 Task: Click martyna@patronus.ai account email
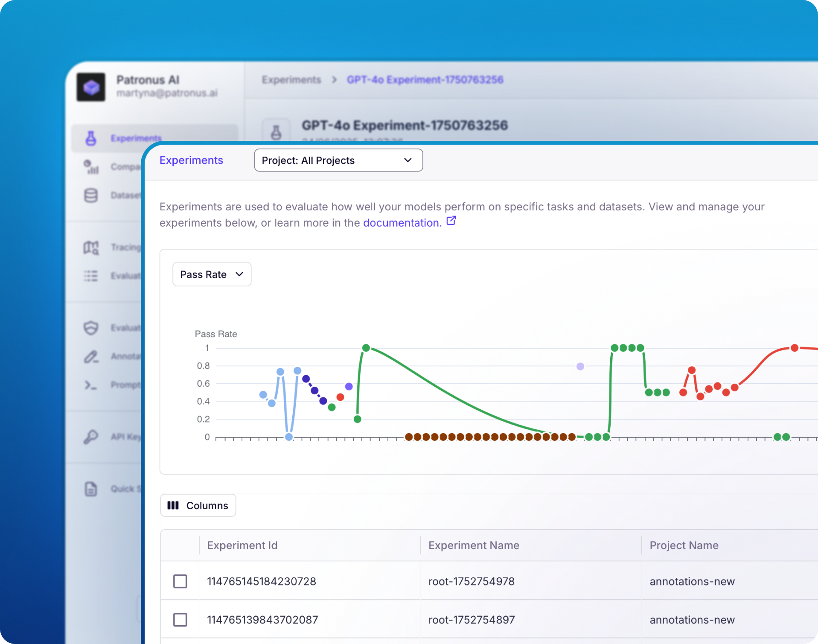pyautogui.click(x=167, y=93)
